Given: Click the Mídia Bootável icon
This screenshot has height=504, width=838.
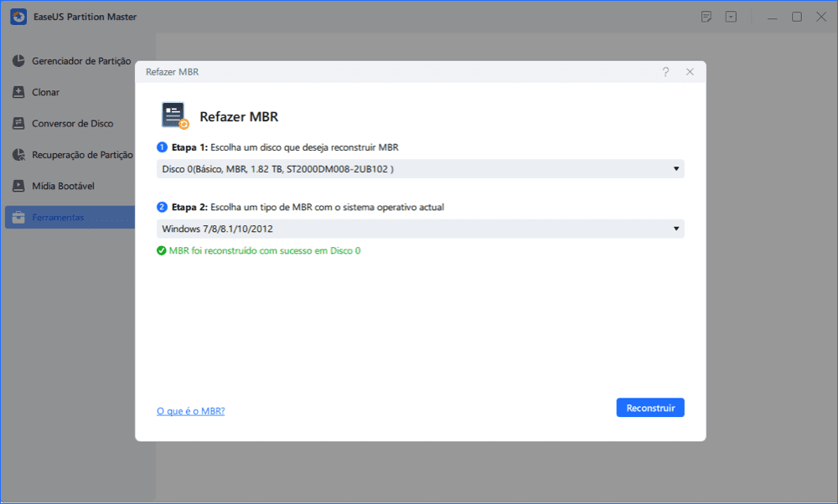Looking at the screenshot, I should tap(18, 186).
